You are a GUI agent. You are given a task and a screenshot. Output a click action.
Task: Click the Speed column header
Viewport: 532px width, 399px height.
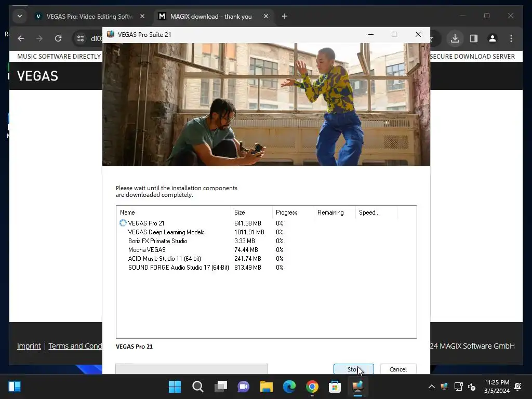point(376,212)
